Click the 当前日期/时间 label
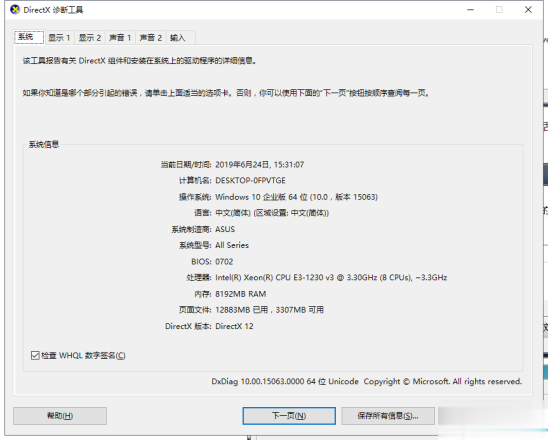The image size is (548, 441). pos(186,165)
